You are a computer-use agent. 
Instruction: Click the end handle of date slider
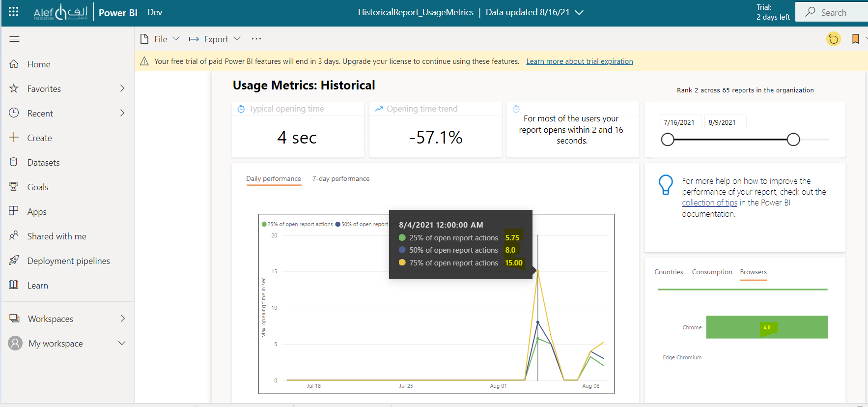793,140
